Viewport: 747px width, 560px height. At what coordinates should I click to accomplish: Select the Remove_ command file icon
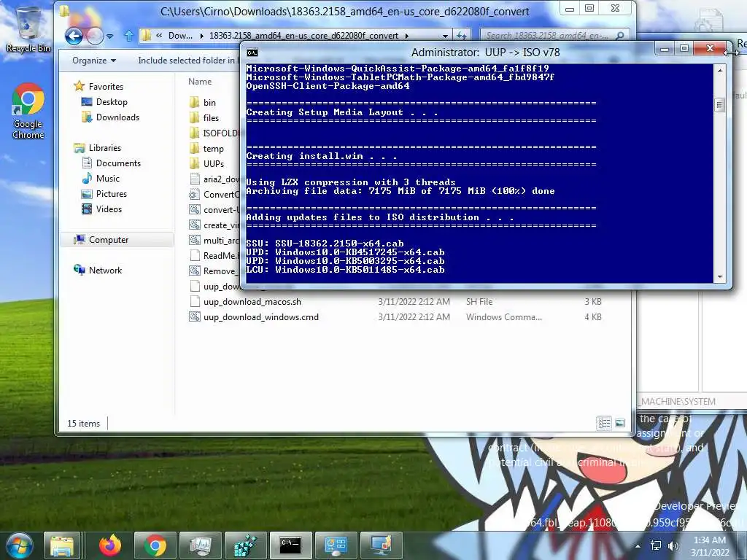(194, 271)
